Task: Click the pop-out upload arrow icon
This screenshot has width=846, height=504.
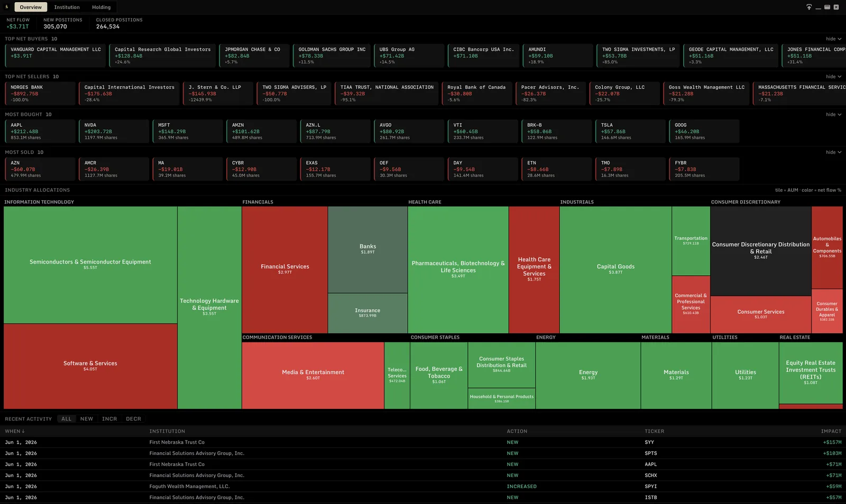Action: tap(809, 7)
